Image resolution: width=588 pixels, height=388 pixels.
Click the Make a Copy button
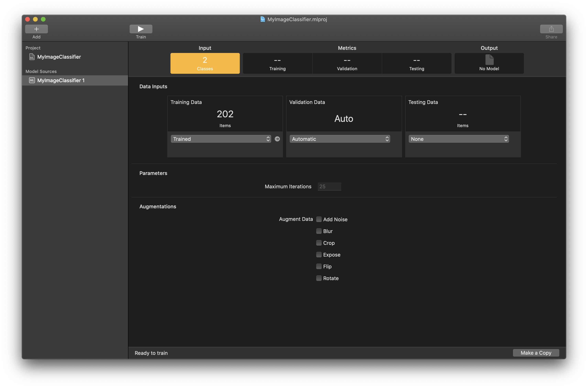(x=536, y=353)
